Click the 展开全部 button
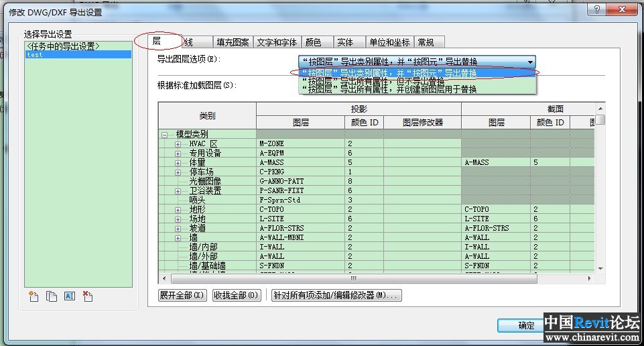Screen dimensions: 644x346 click(x=182, y=296)
